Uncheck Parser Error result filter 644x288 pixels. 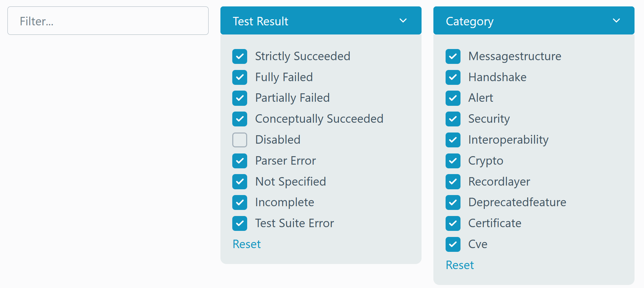[x=240, y=161]
